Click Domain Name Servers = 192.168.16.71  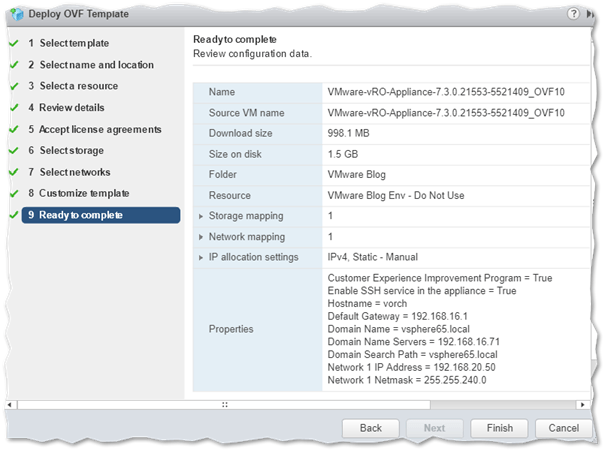point(414,342)
